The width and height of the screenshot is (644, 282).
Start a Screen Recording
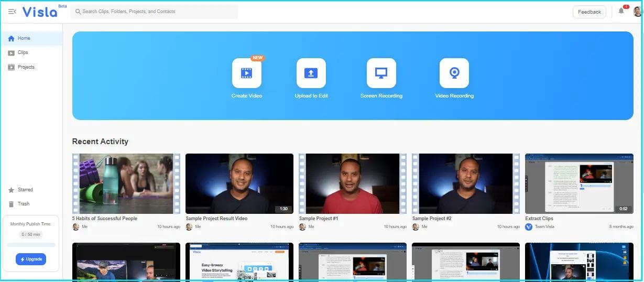click(381, 73)
